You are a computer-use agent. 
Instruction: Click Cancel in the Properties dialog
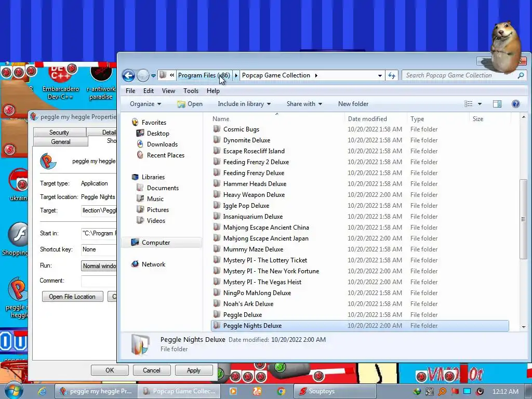point(151,370)
